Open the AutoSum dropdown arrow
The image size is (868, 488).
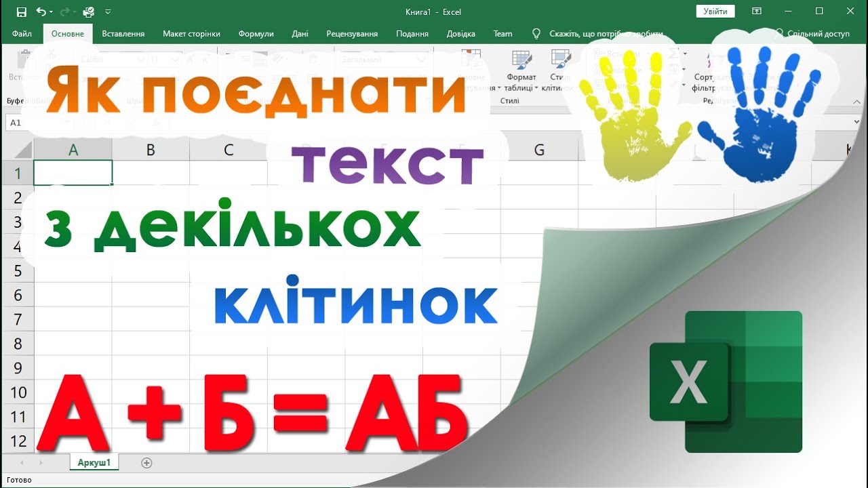click(685, 54)
